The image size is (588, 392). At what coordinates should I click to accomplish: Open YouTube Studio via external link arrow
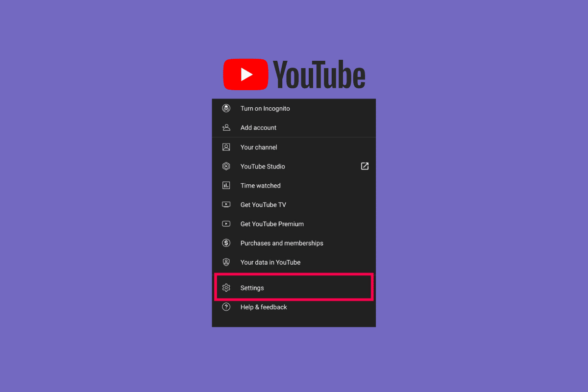click(x=364, y=166)
